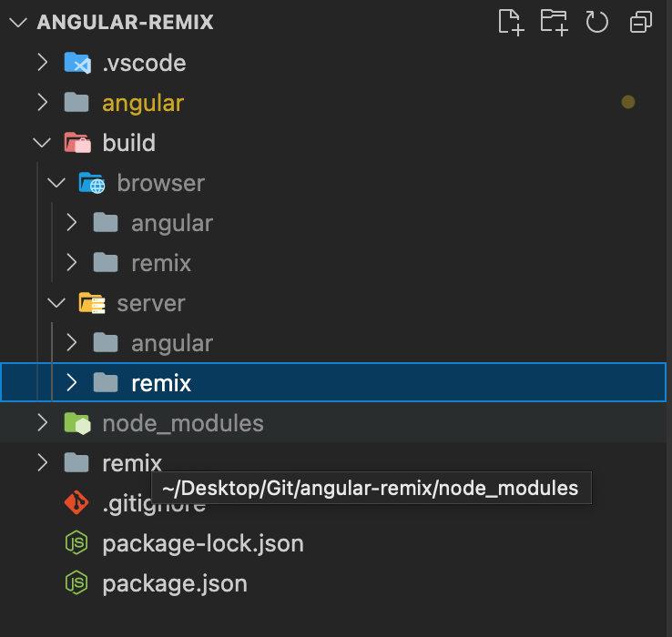
Task: Click folder icon of angular under browser
Action: pos(106,222)
